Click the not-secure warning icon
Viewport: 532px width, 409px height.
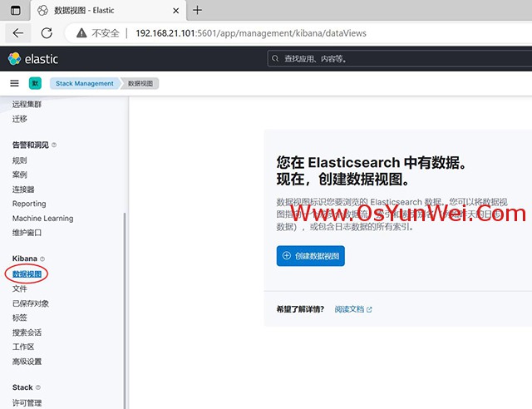(x=81, y=33)
